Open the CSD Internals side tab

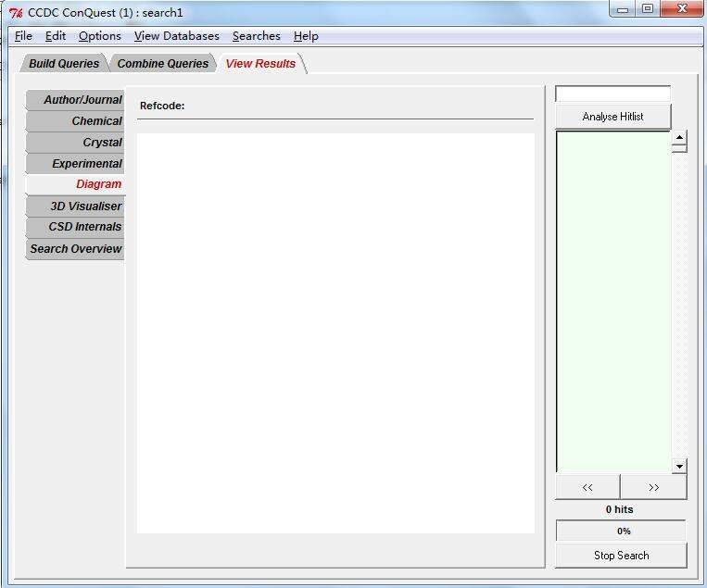pos(75,227)
